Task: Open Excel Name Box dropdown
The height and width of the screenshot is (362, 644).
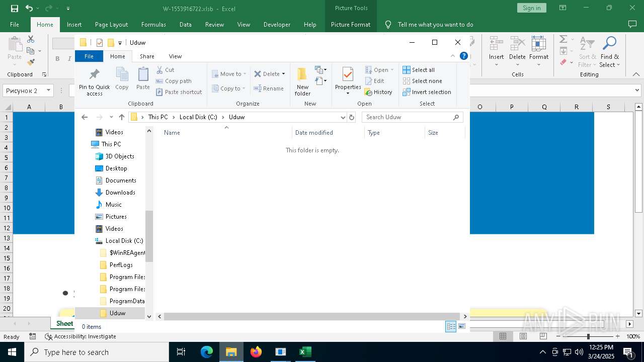Action: click(x=49, y=90)
